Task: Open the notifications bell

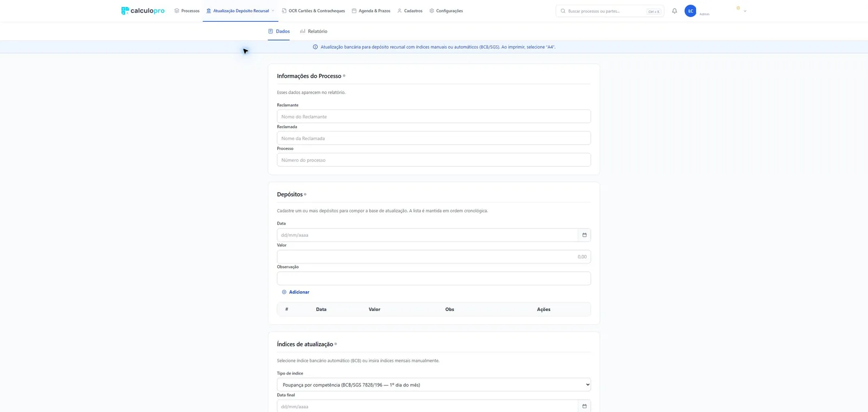Action: (x=674, y=11)
